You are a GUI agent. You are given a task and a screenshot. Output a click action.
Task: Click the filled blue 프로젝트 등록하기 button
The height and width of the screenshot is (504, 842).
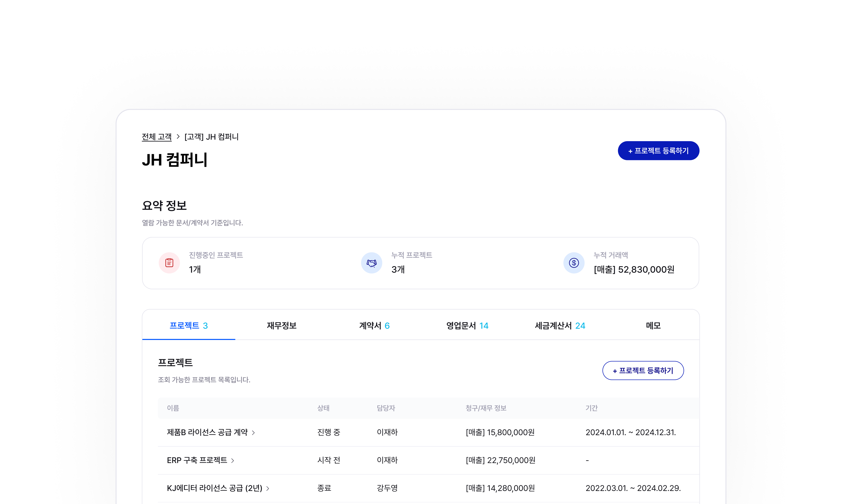[658, 151]
